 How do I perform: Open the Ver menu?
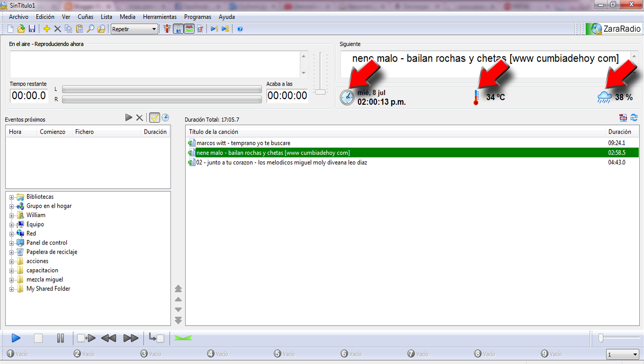tap(66, 17)
